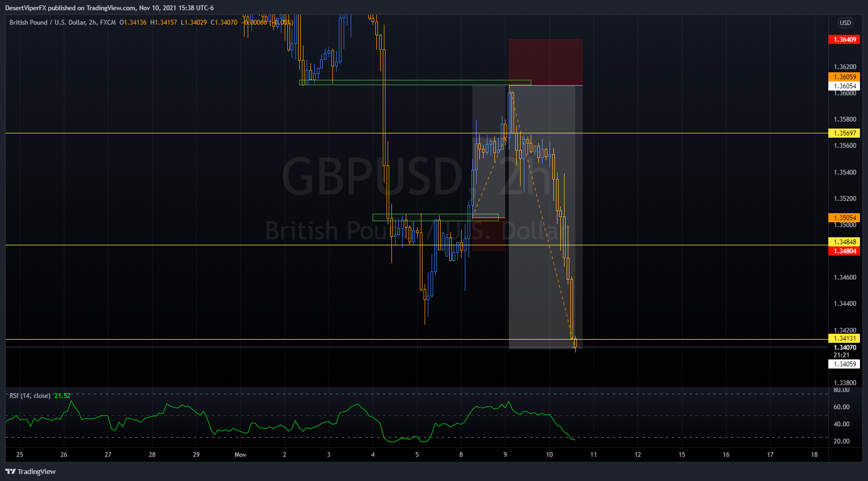The height and width of the screenshot is (481, 868).
Task: Click the TradingView logo at bottom left
Action: [x=31, y=471]
